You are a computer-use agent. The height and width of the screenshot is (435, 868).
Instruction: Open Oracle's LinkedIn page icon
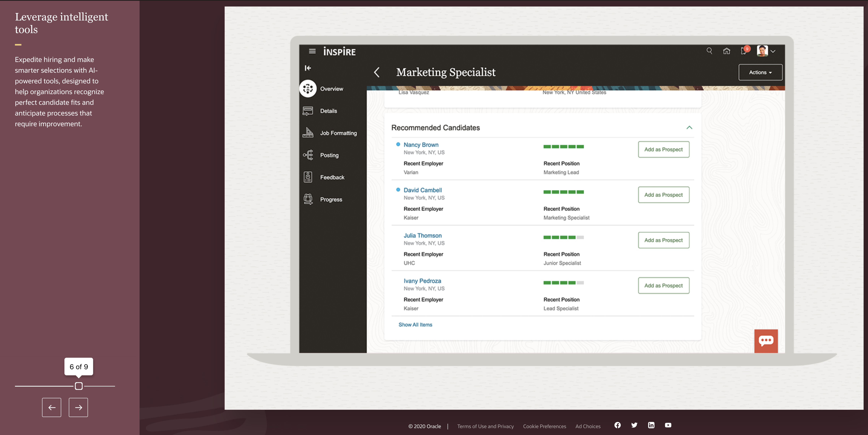coord(651,425)
